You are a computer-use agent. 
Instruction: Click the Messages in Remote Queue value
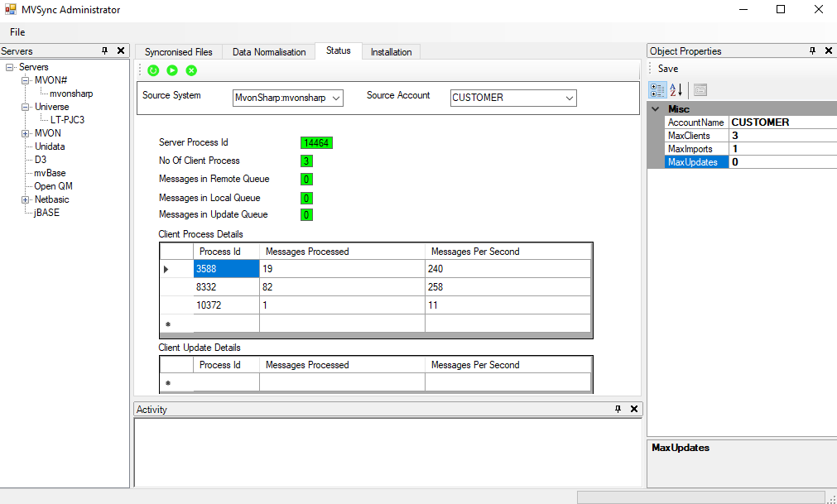[x=306, y=180]
